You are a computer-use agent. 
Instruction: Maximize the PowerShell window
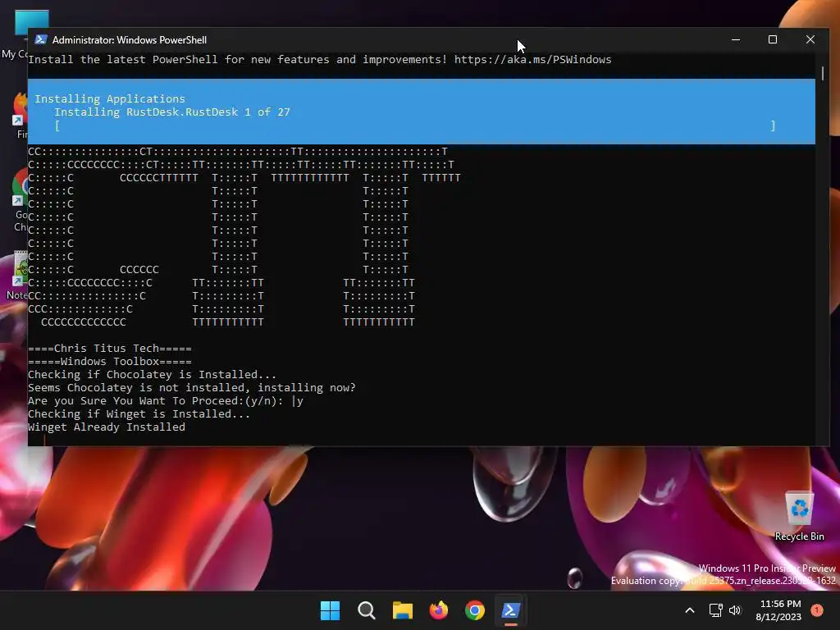pos(773,39)
